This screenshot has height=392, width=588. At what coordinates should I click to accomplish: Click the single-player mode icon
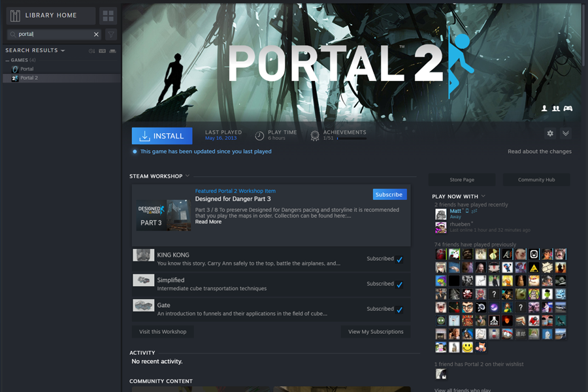544,108
